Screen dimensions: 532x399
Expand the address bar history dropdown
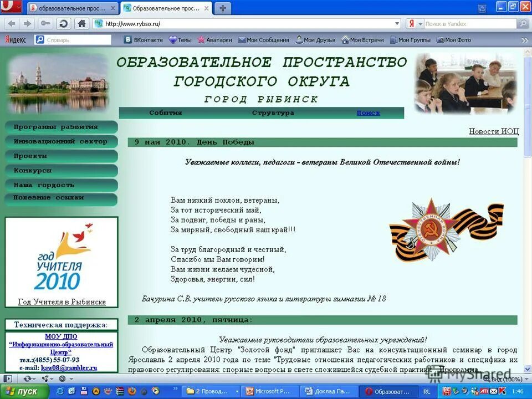coord(398,23)
